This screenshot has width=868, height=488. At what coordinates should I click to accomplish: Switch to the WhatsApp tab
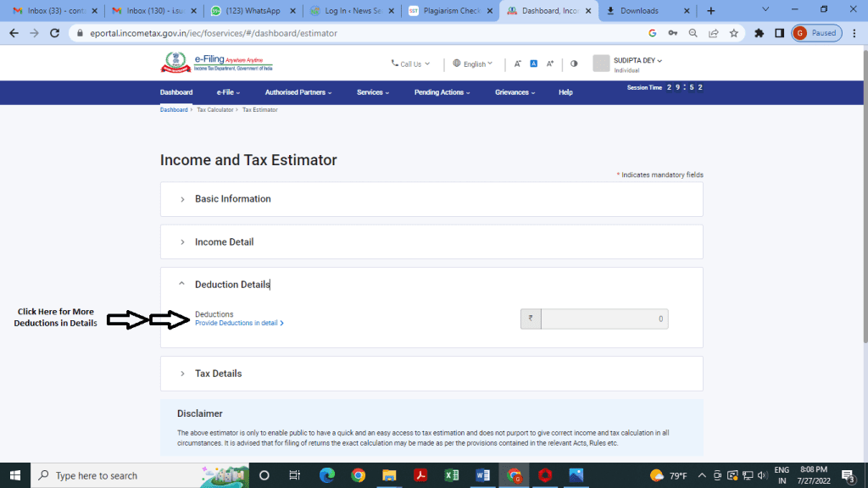tap(253, 10)
